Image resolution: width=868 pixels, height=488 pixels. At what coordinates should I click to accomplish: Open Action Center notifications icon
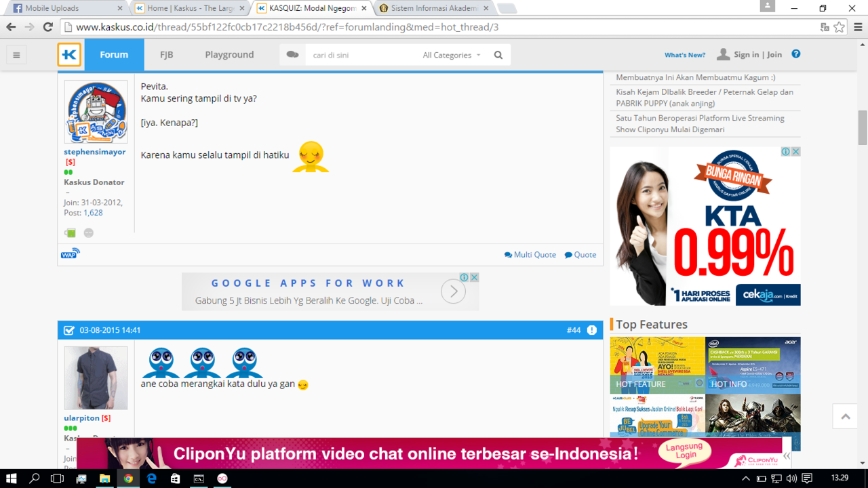(x=807, y=479)
